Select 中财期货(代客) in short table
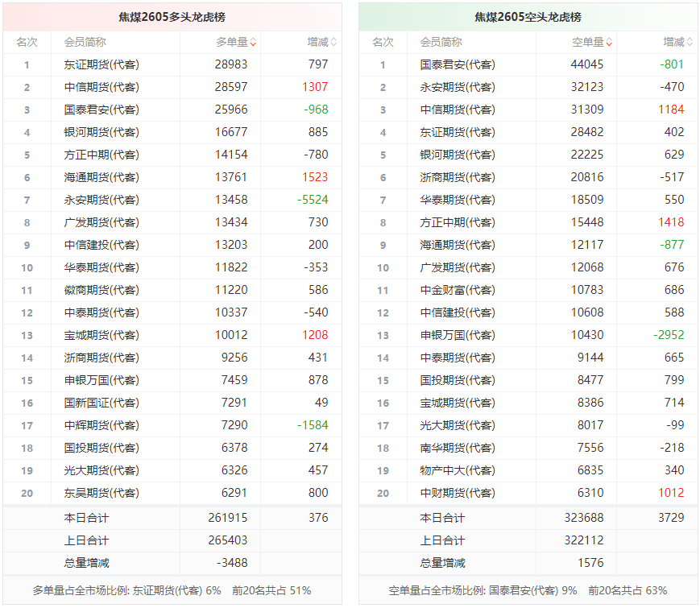The image size is (700, 608). [x=458, y=494]
